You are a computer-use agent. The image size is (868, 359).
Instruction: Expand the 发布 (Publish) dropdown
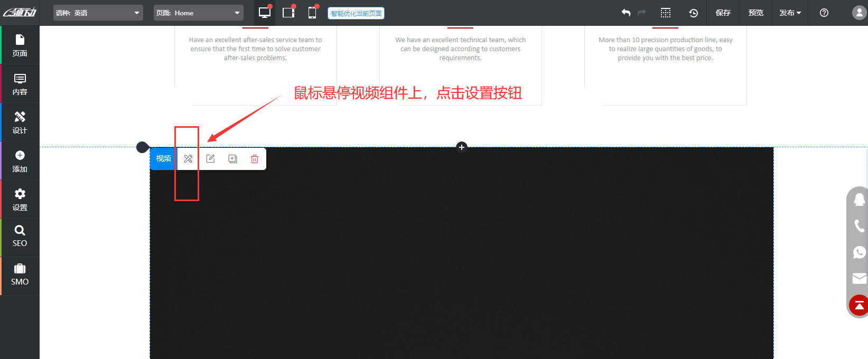pos(790,13)
